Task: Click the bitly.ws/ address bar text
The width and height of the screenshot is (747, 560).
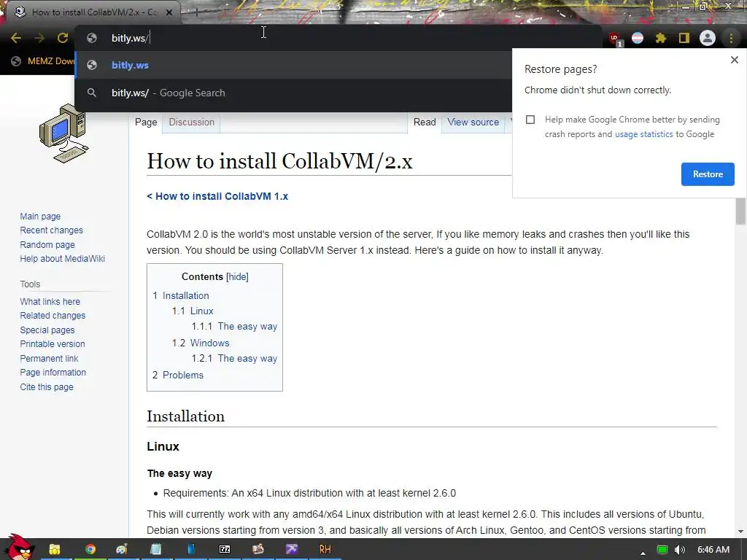Action: coord(130,38)
